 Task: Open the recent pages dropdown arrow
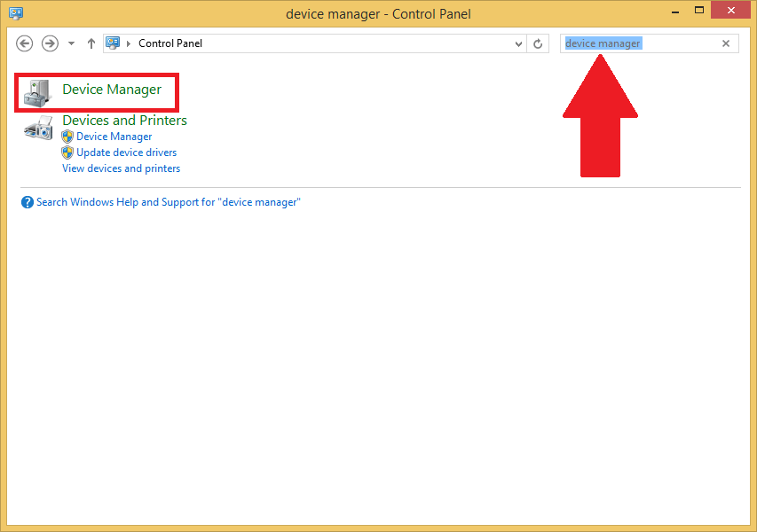70,43
